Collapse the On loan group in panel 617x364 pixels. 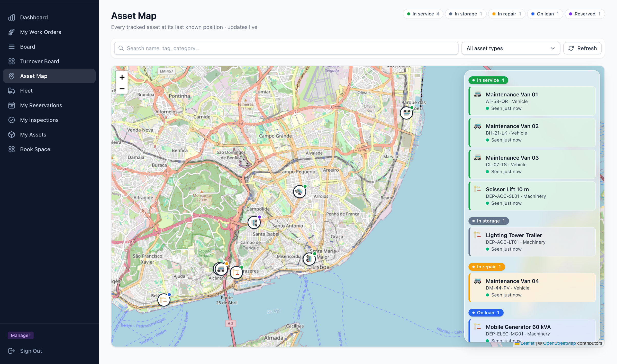486,313
